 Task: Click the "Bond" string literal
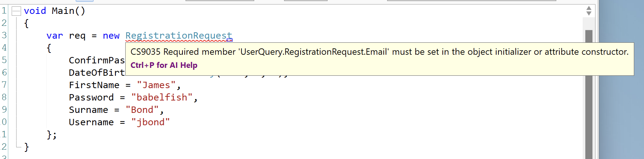tap(142, 110)
